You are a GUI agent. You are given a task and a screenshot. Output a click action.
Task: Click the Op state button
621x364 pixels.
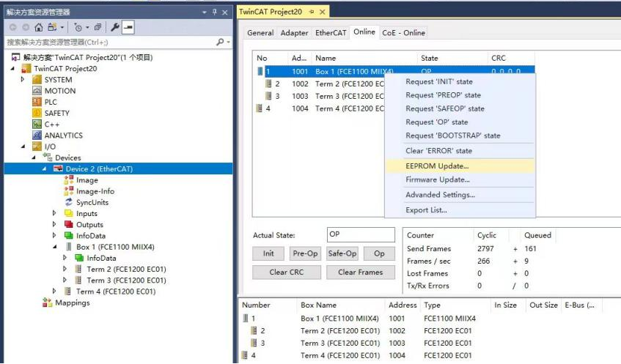(379, 253)
